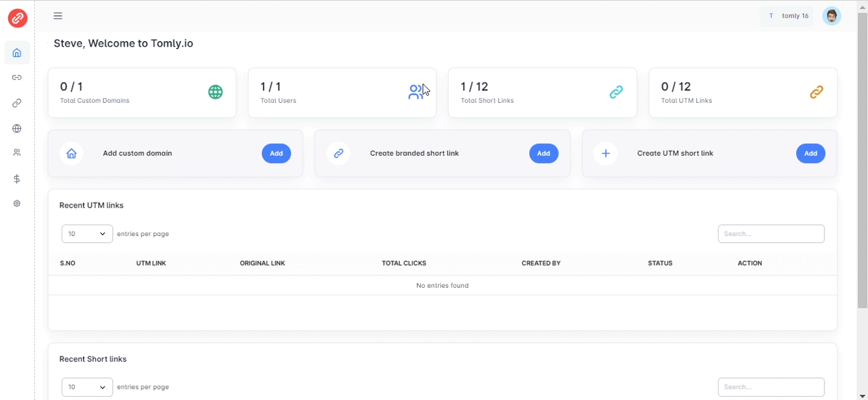The image size is (868, 400).
Task: Open the users sidebar icon
Action: [17, 153]
